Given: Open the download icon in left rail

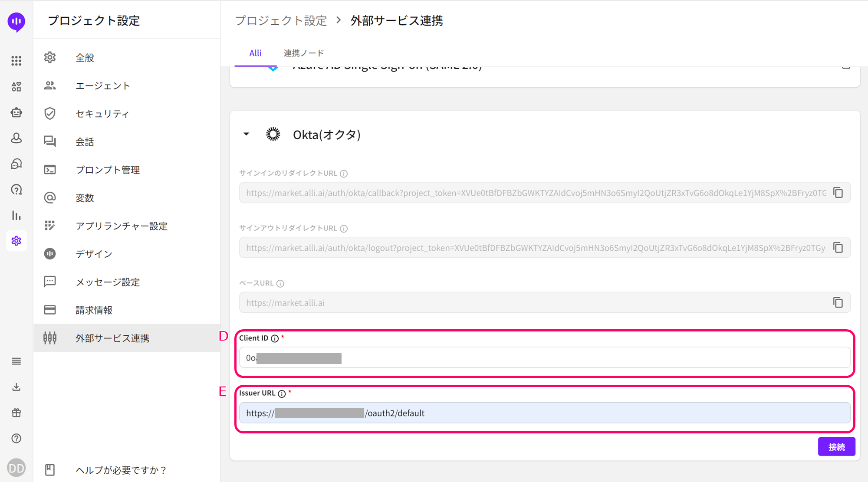Looking at the screenshot, I should pyautogui.click(x=16, y=387).
